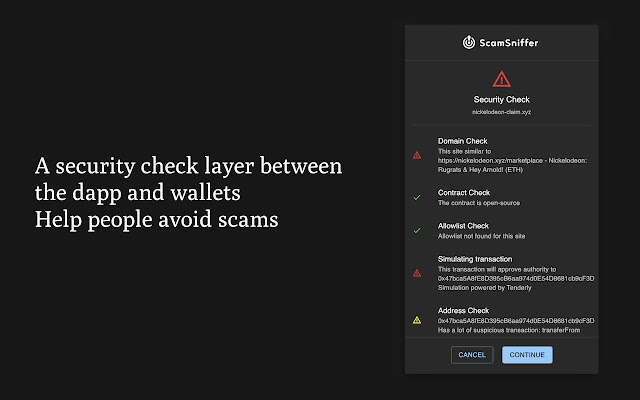Click the Simulating transaction red warning icon
640x400 pixels.
(x=417, y=273)
